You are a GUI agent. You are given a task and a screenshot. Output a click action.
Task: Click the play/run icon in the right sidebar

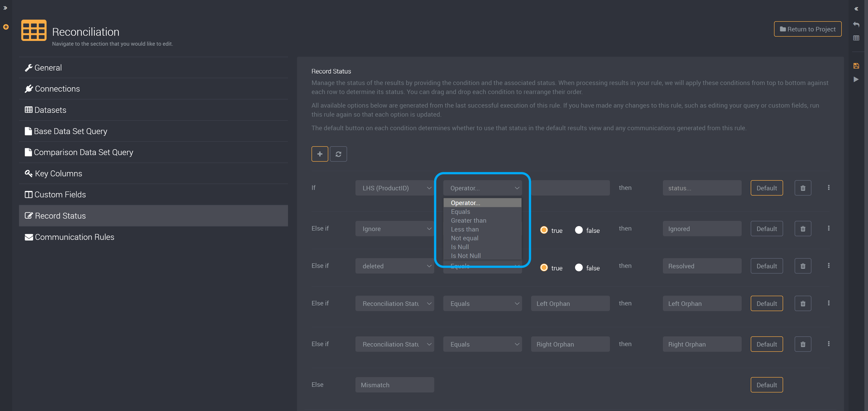point(856,79)
